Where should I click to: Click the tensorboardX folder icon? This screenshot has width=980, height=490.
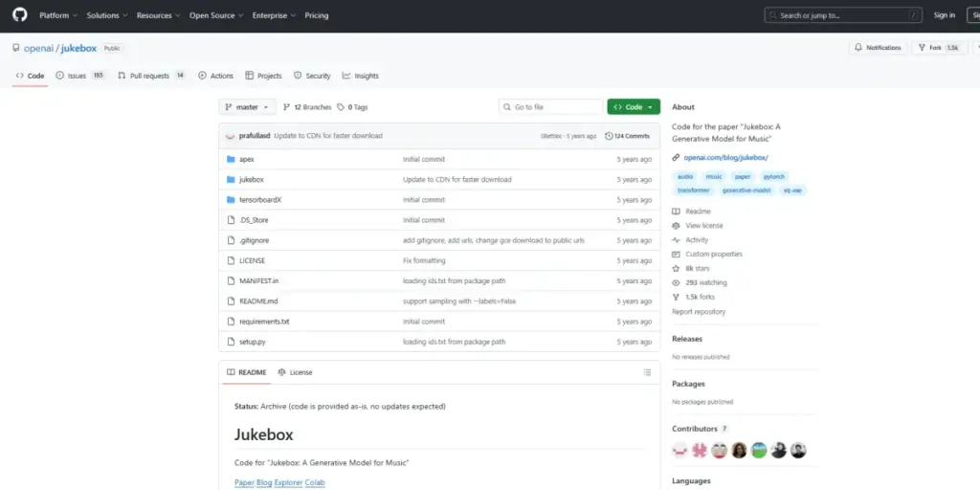231,200
